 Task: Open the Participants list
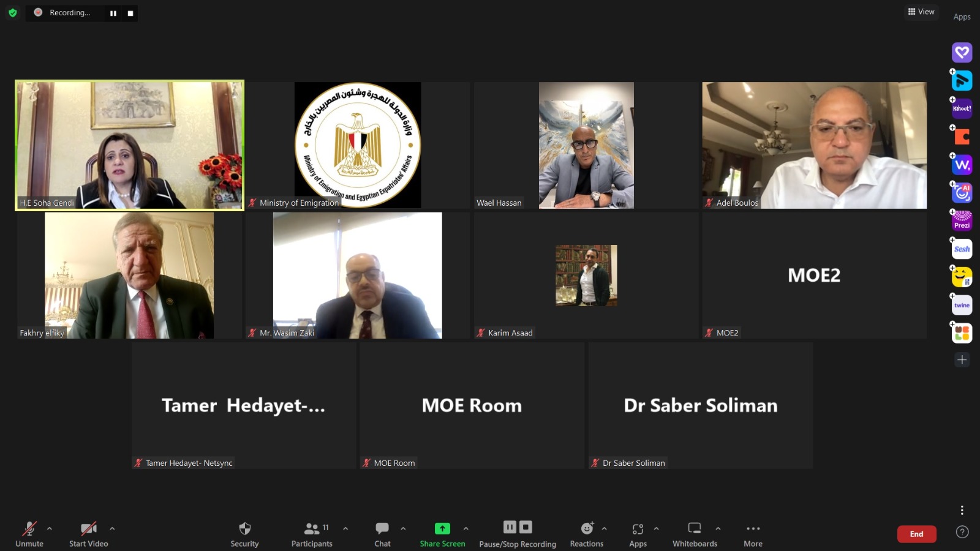pyautogui.click(x=312, y=528)
